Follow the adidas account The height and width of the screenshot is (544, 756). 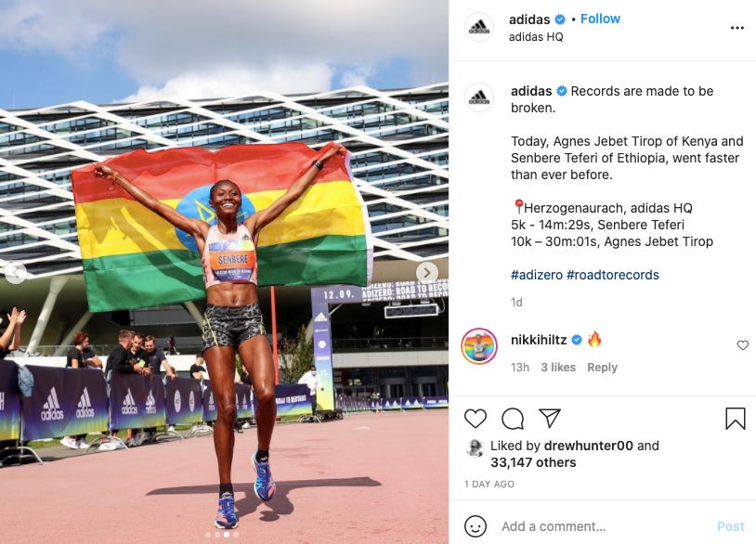click(600, 19)
